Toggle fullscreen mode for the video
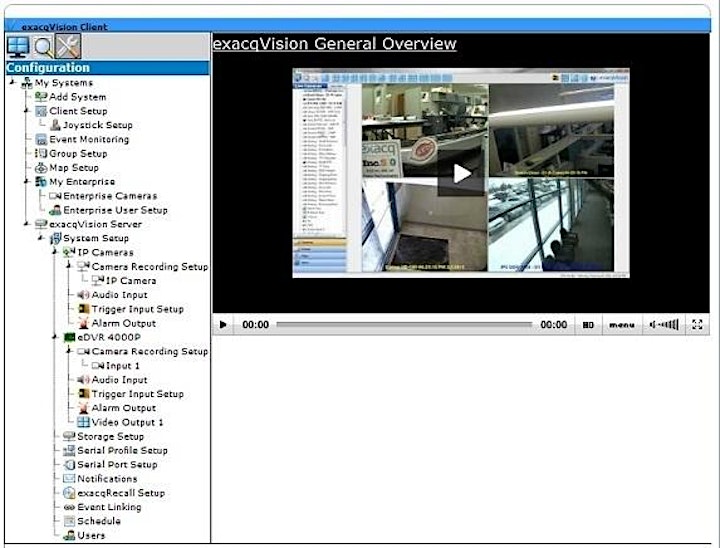The width and height of the screenshot is (720, 548). click(697, 325)
